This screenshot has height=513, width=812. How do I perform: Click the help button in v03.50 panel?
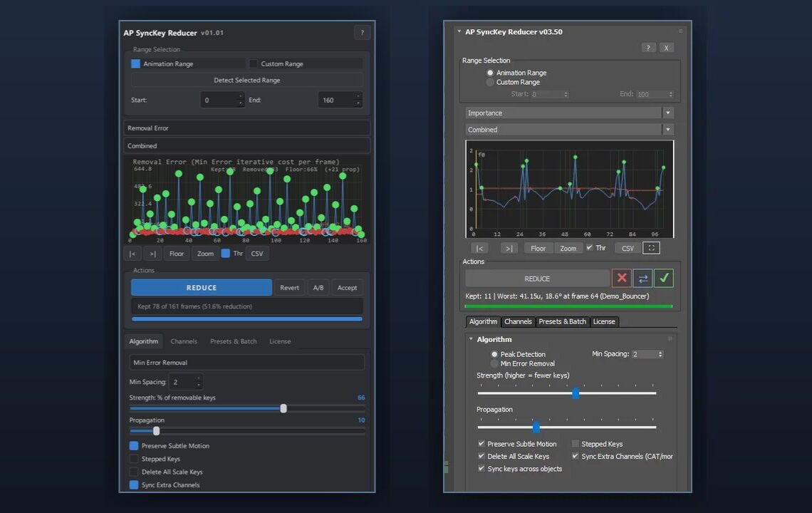click(x=648, y=48)
